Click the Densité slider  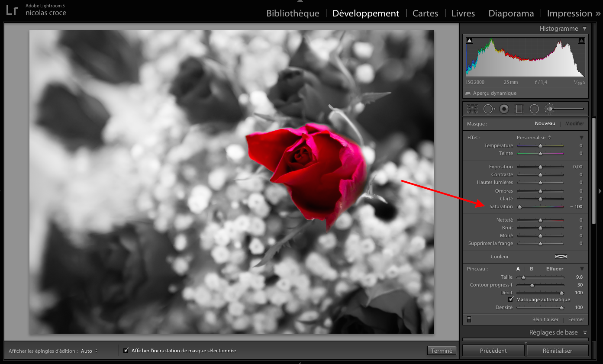pyautogui.click(x=541, y=307)
